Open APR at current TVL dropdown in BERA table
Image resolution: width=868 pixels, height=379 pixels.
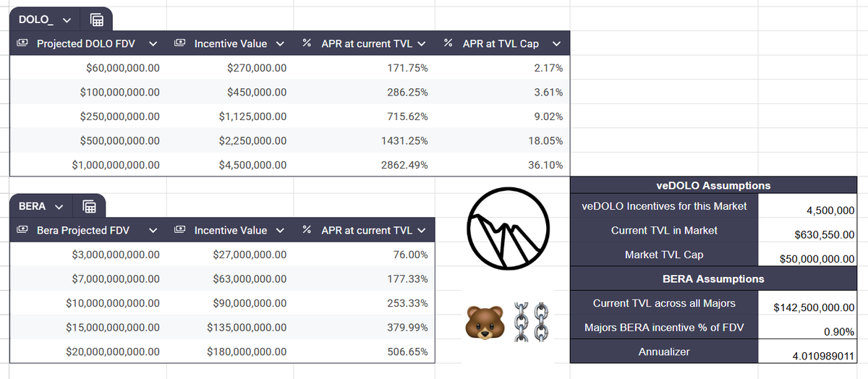(422, 231)
